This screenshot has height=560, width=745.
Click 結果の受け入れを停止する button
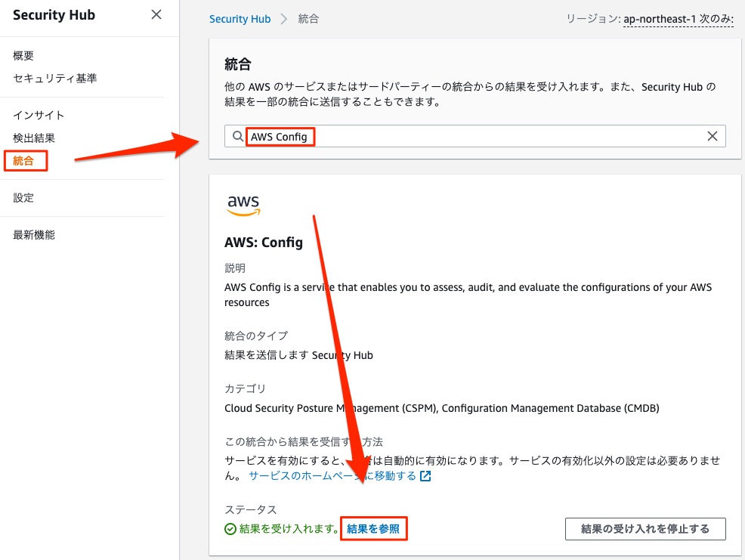[x=645, y=529]
